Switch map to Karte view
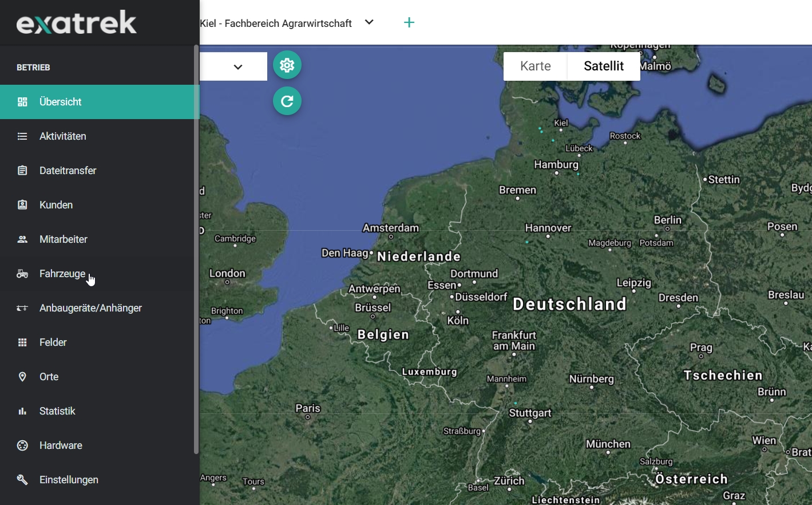Viewport: 812px width, 505px height. (x=536, y=66)
